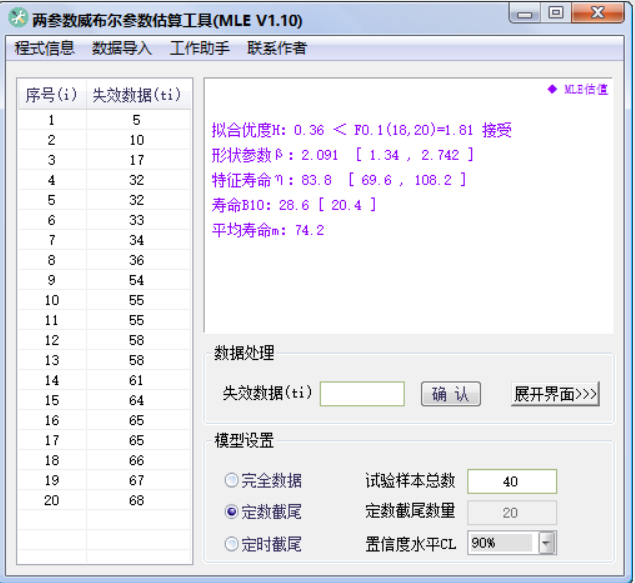Click the 序号(i) column header
This screenshot has width=635, height=583.
point(52,95)
